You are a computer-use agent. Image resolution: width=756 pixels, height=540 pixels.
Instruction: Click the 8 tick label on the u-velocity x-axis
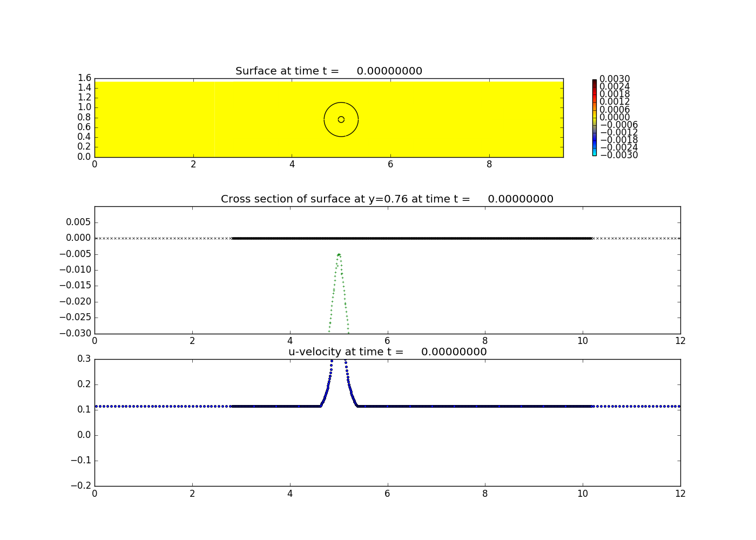tap(485, 493)
